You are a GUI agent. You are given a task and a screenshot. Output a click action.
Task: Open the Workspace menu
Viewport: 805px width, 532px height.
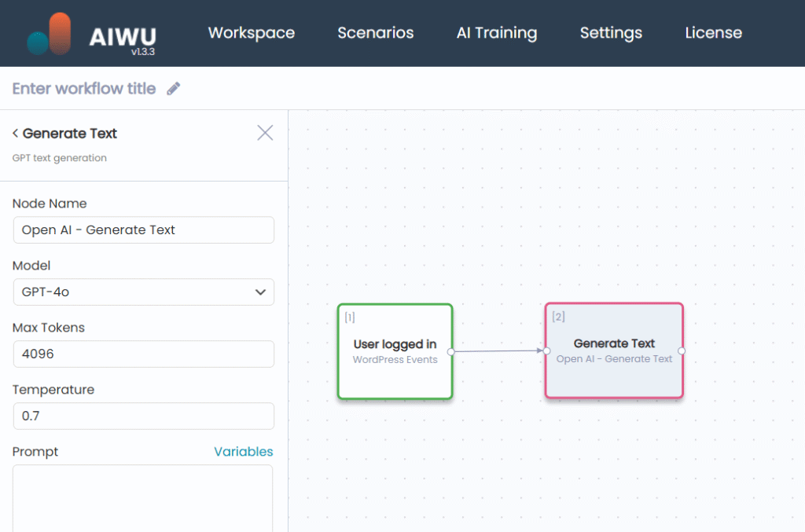tap(252, 33)
